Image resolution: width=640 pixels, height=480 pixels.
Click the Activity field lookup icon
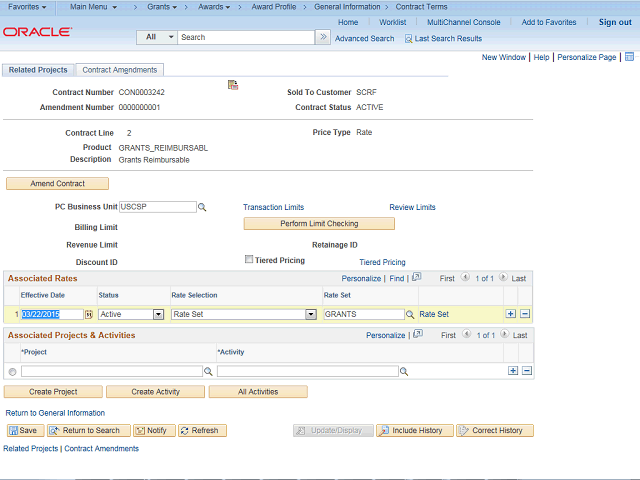pos(404,371)
